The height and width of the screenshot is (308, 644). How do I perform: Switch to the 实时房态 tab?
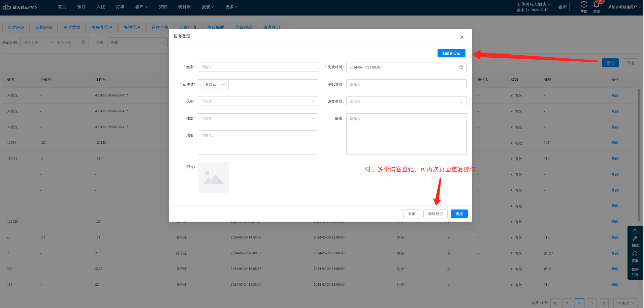coord(16,27)
